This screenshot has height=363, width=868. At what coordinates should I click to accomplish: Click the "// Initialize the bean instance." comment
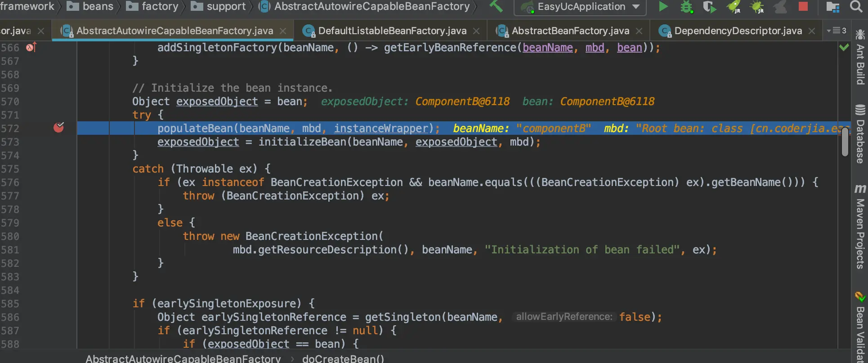[233, 88]
